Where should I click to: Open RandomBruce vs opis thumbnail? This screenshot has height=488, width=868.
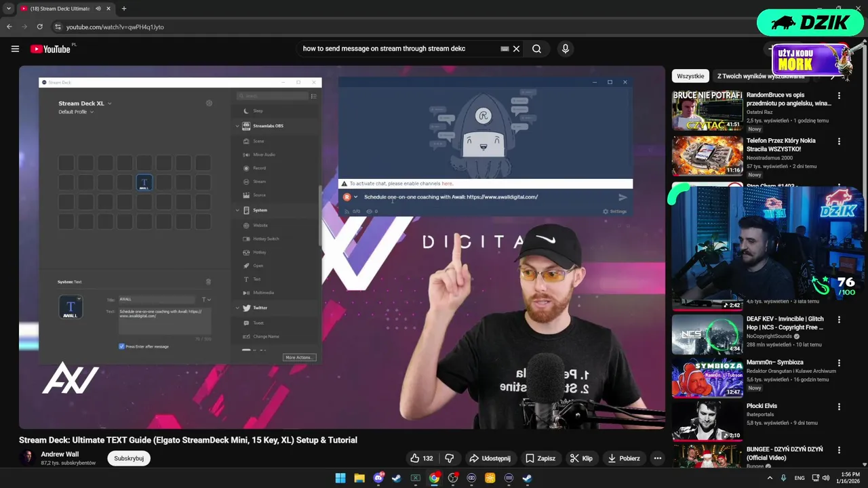(x=707, y=109)
